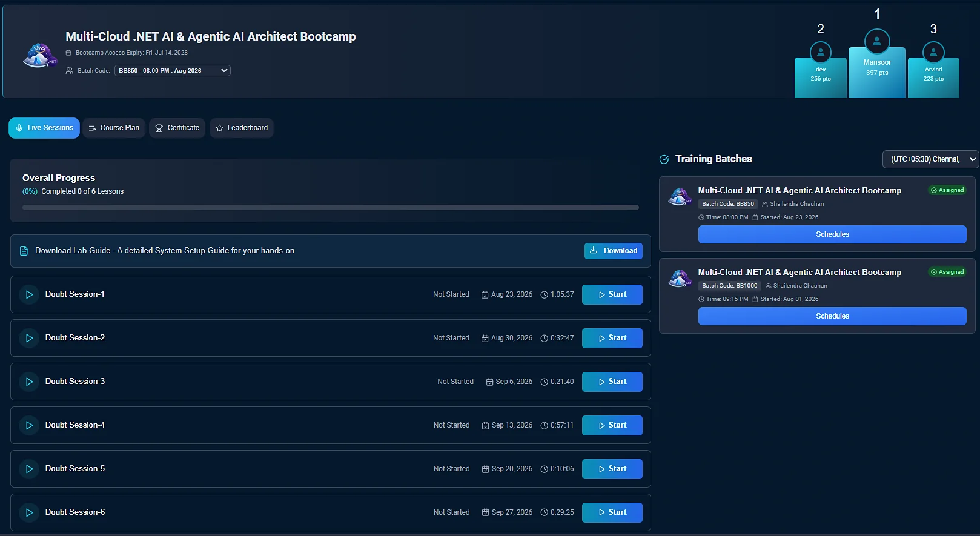Start Doubt Session-3

point(612,382)
